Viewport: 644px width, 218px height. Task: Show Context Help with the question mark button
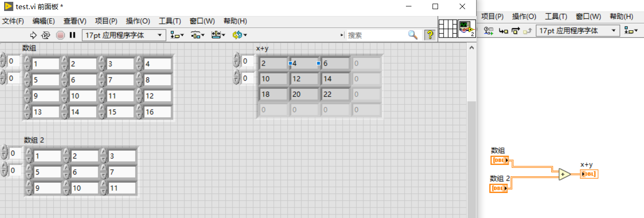pos(430,35)
